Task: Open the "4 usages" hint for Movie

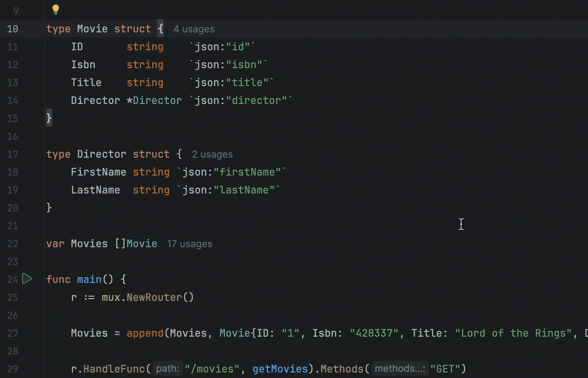Action: pos(194,29)
